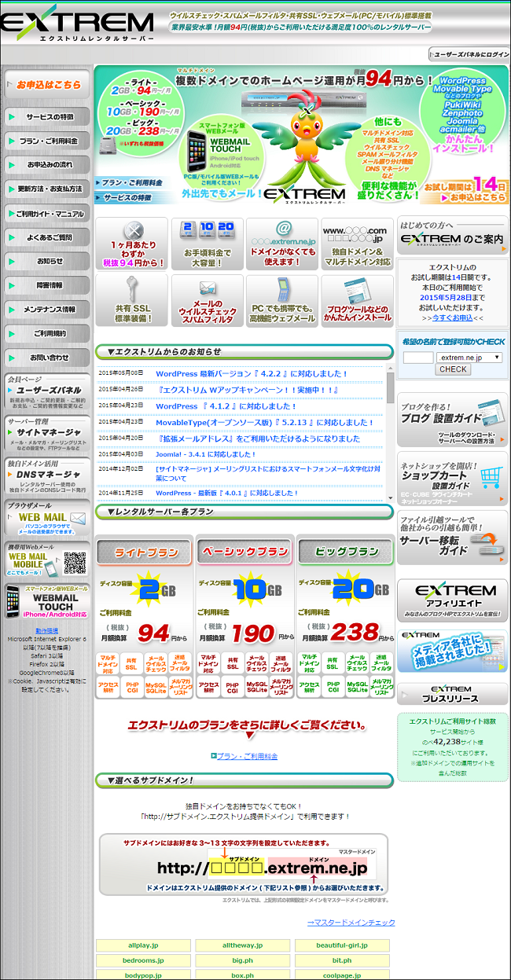This screenshot has height=980, width=511.
Task: Select the allplay.jp domain cell
Action: pos(143,945)
